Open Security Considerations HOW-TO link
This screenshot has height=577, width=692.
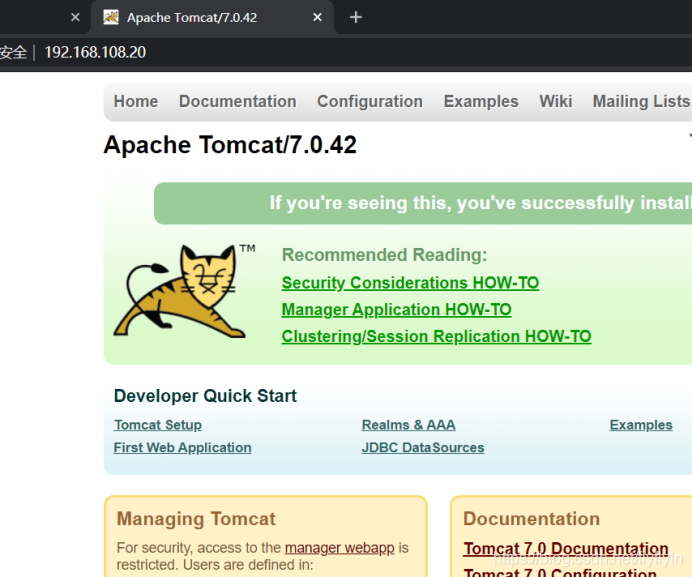pos(410,283)
